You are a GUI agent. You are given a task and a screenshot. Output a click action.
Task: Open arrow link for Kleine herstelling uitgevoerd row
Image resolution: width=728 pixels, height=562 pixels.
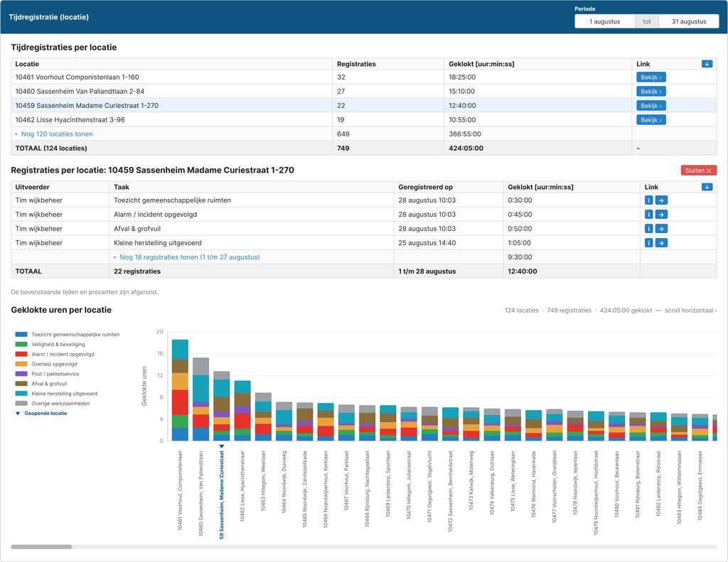tap(661, 243)
